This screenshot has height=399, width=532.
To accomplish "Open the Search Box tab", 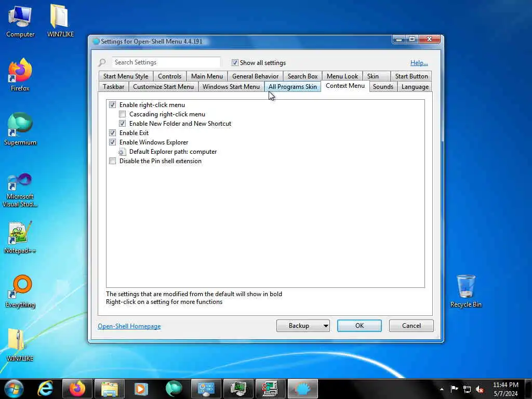I will pos(303,76).
